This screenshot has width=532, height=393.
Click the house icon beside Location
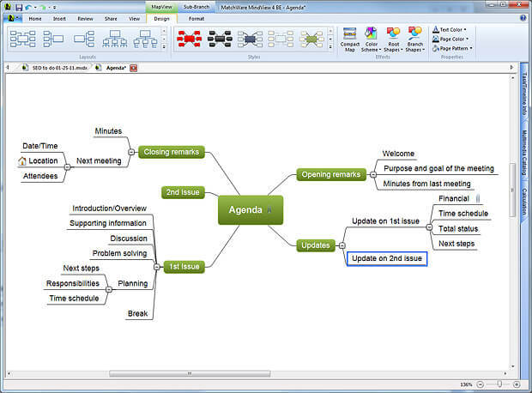click(22, 160)
